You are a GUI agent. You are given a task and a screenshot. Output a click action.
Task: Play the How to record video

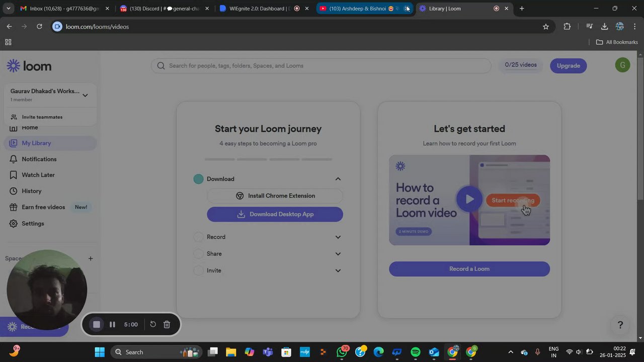tap(469, 199)
